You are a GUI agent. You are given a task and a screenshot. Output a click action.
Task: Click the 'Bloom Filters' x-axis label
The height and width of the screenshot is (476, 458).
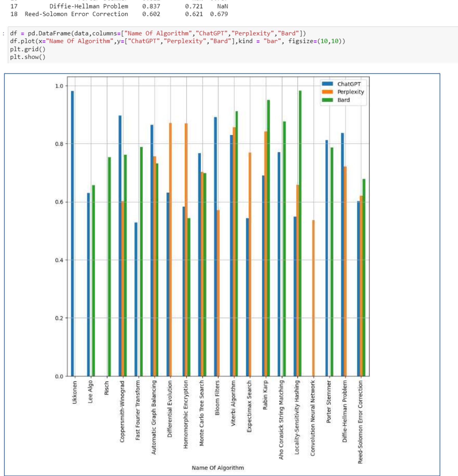coord(217,398)
